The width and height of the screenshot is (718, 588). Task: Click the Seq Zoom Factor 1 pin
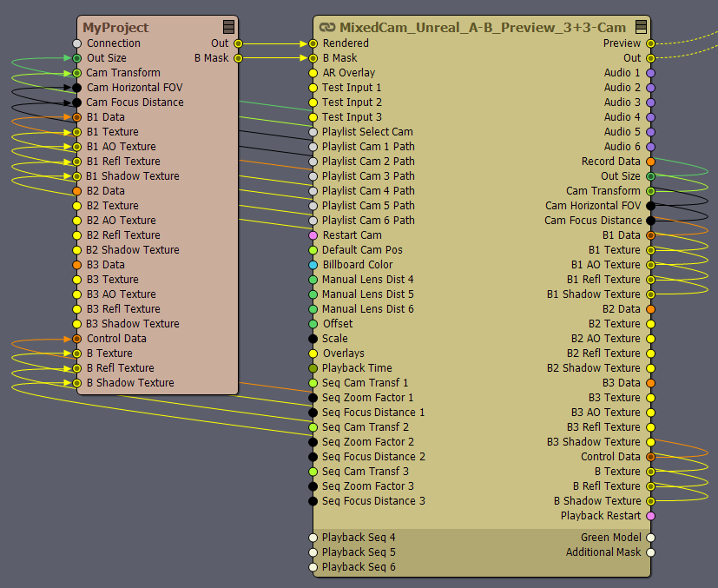coord(313,398)
